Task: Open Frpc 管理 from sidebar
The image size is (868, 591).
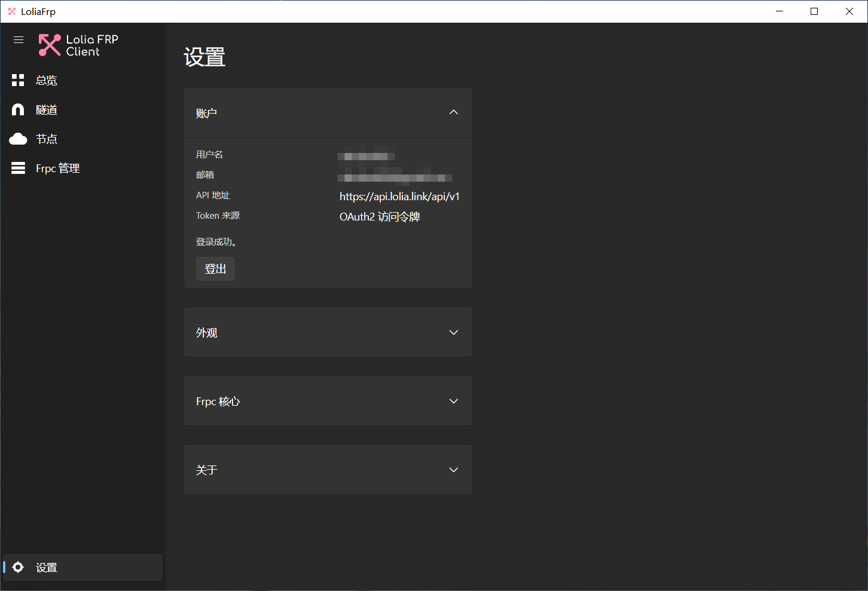Action: tap(82, 168)
